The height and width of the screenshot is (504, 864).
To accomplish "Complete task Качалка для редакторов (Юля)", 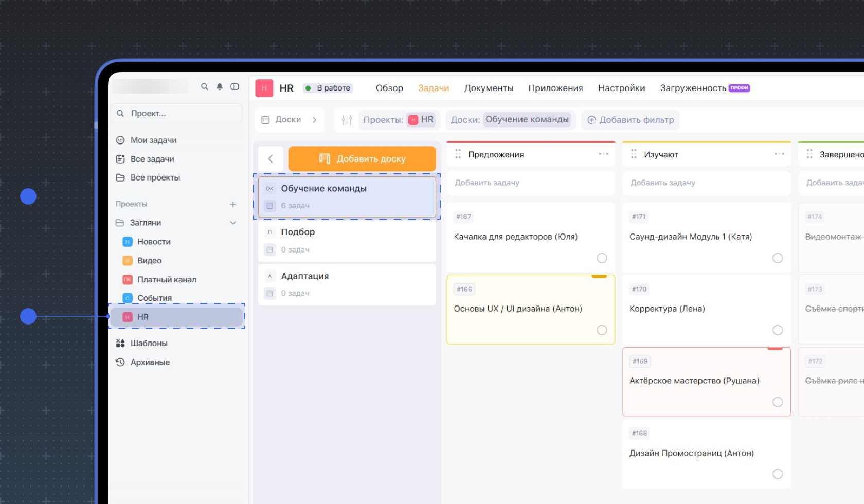I will pyautogui.click(x=602, y=258).
